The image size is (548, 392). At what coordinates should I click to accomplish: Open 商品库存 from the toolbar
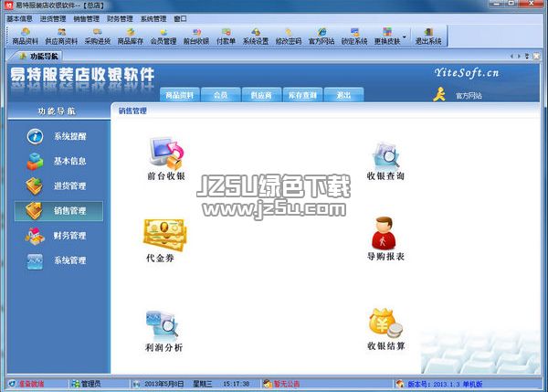tap(131, 37)
